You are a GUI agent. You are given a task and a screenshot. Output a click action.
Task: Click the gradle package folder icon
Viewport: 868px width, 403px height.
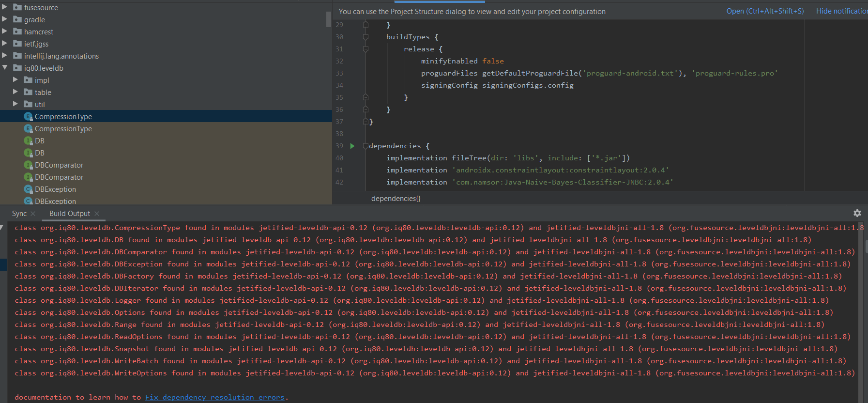click(17, 19)
